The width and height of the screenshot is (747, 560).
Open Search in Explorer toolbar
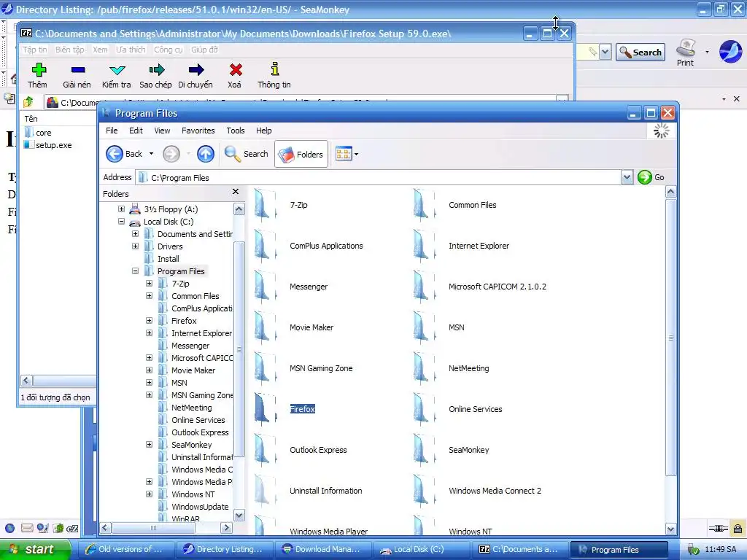(x=247, y=154)
